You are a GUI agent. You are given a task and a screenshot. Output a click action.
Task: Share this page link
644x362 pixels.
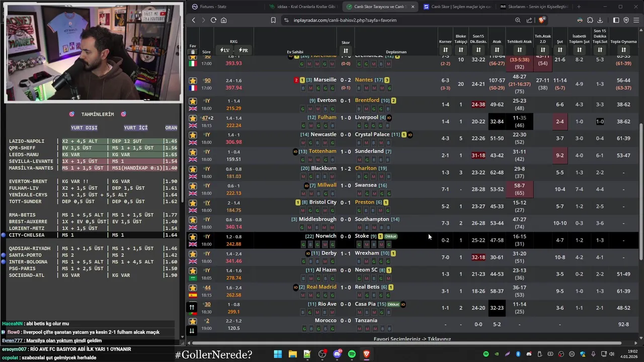(x=529, y=20)
